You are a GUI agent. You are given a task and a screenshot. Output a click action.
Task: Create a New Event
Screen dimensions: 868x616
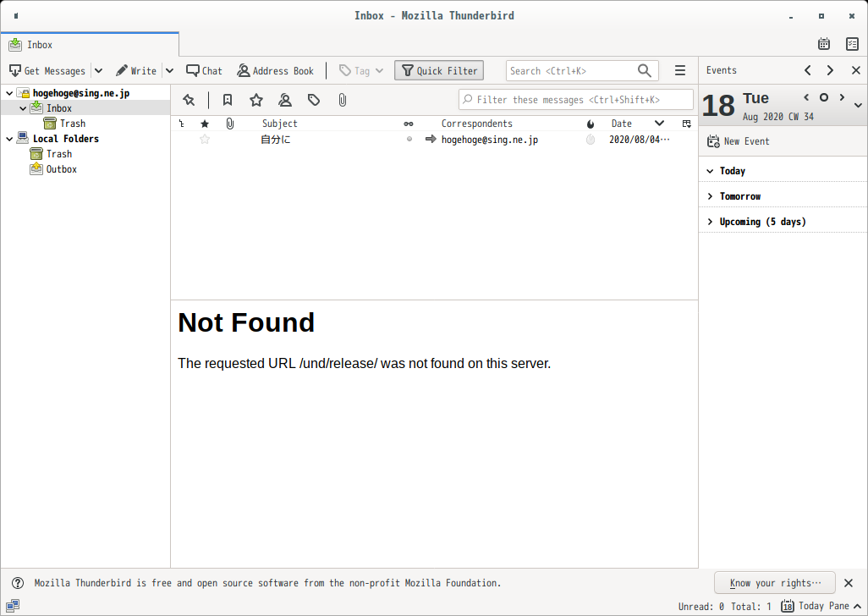tap(739, 141)
